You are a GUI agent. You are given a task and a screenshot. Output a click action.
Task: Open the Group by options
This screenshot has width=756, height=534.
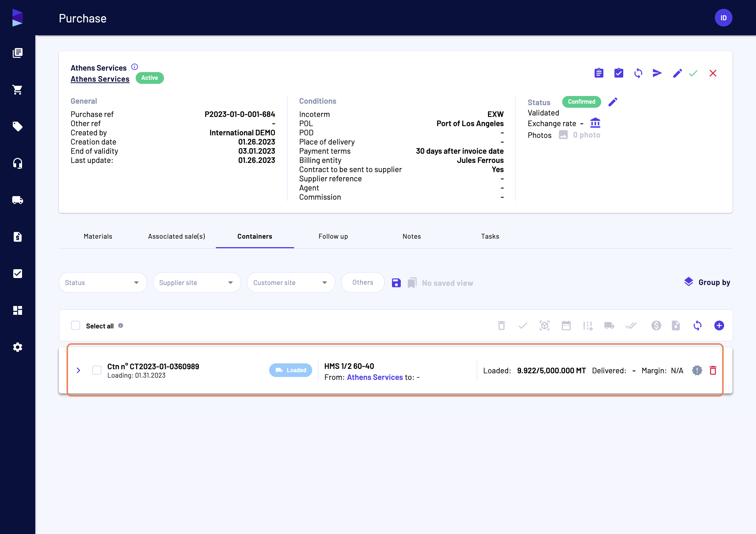707,282
